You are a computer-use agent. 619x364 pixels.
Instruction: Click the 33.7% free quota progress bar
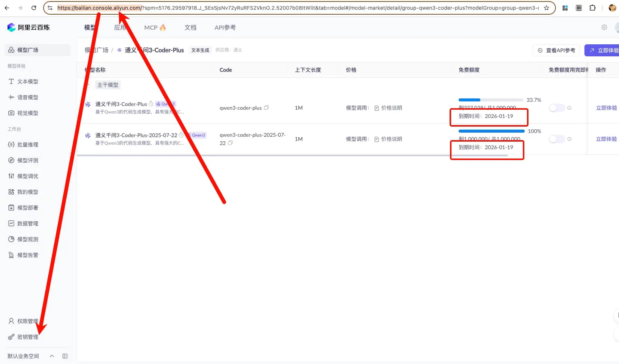491,100
